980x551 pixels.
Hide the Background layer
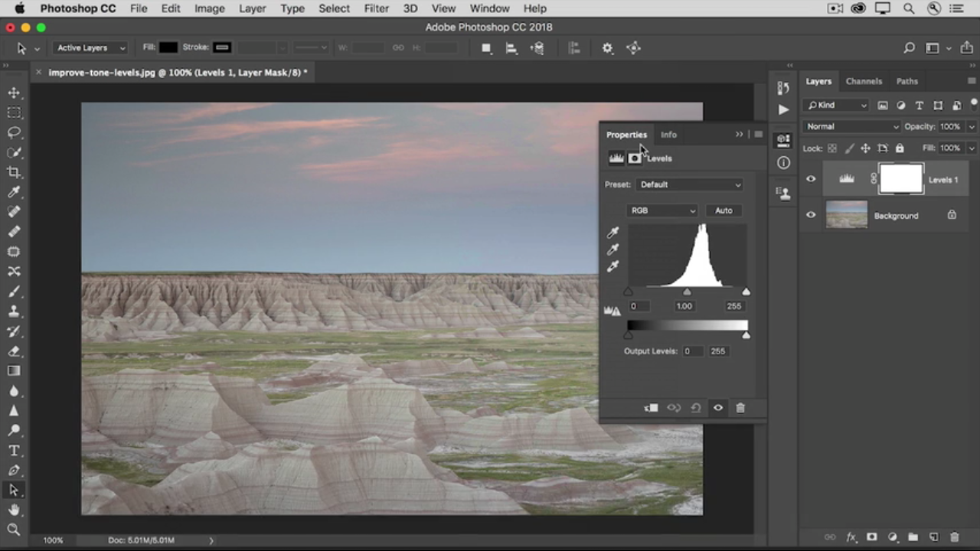811,215
